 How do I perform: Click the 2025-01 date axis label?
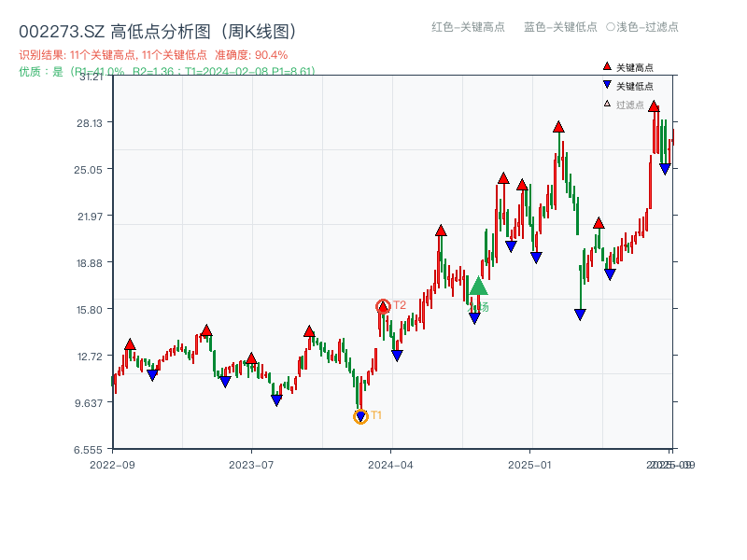(x=529, y=465)
